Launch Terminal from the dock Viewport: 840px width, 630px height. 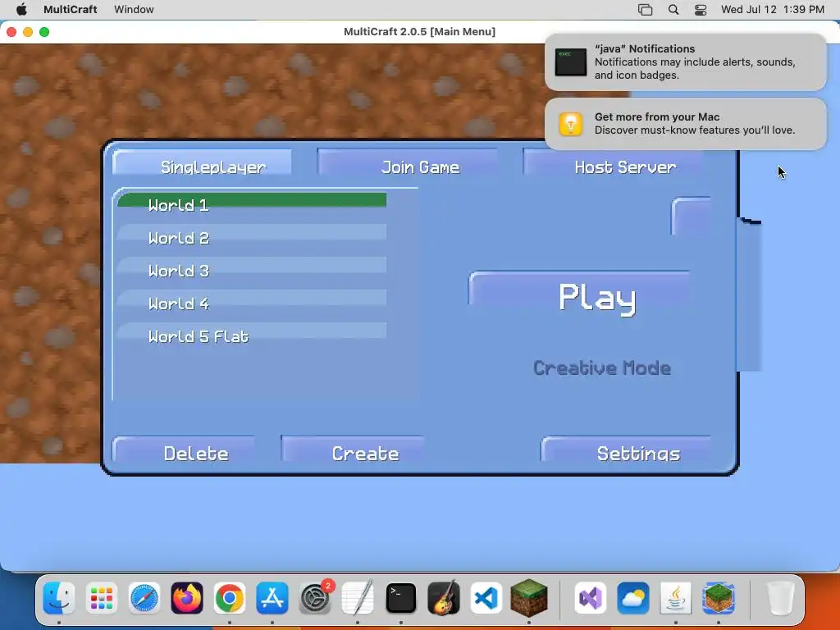click(x=400, y=598)
